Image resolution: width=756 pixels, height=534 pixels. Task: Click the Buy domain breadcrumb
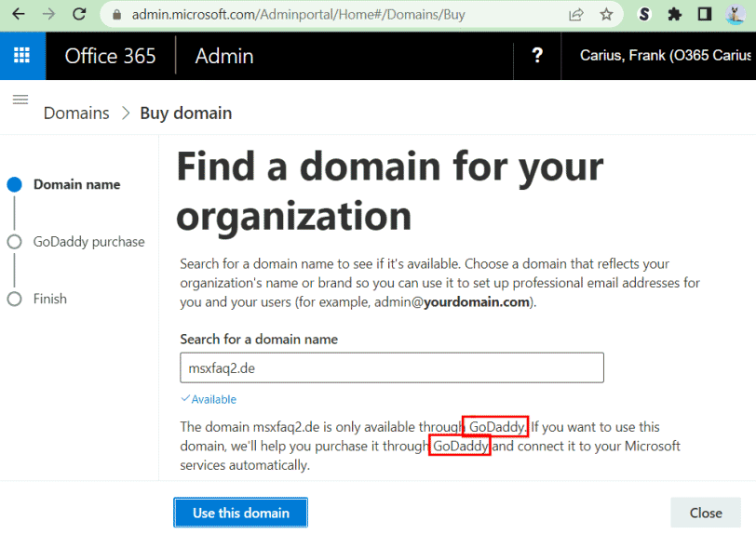(x=185, y=113)
